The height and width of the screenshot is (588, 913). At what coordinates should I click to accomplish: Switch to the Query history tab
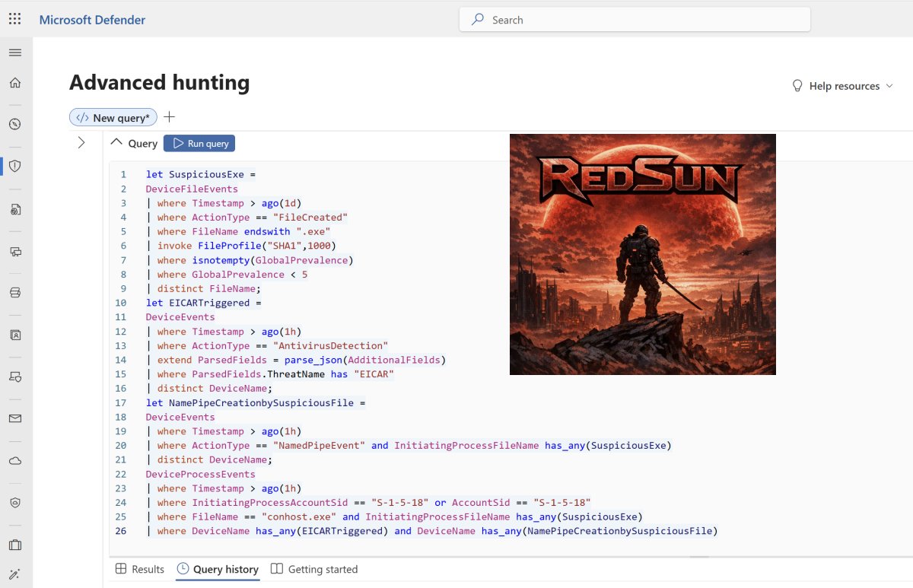pyautogui.click(x=218, y=569)
